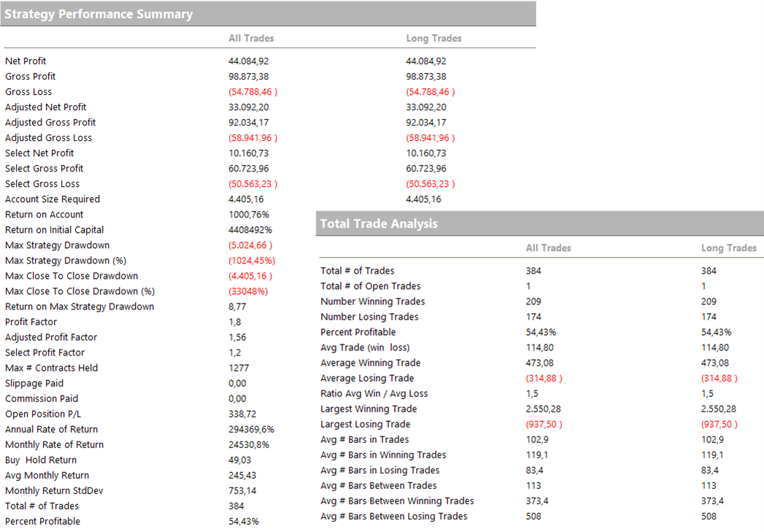Screen dimensions: 764x532
Task: Select the Max # Contracts Held value 1277
Action: point(239,368)
